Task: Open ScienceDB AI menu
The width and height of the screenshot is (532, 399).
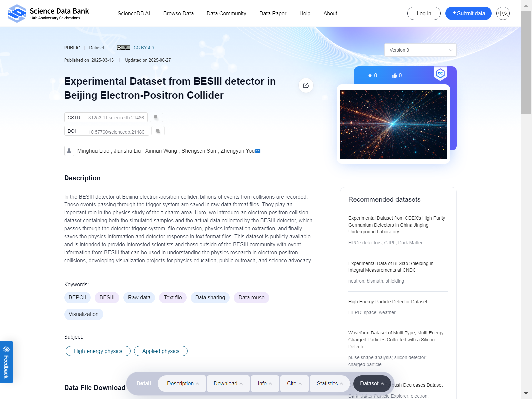Action: click(134, 13)
